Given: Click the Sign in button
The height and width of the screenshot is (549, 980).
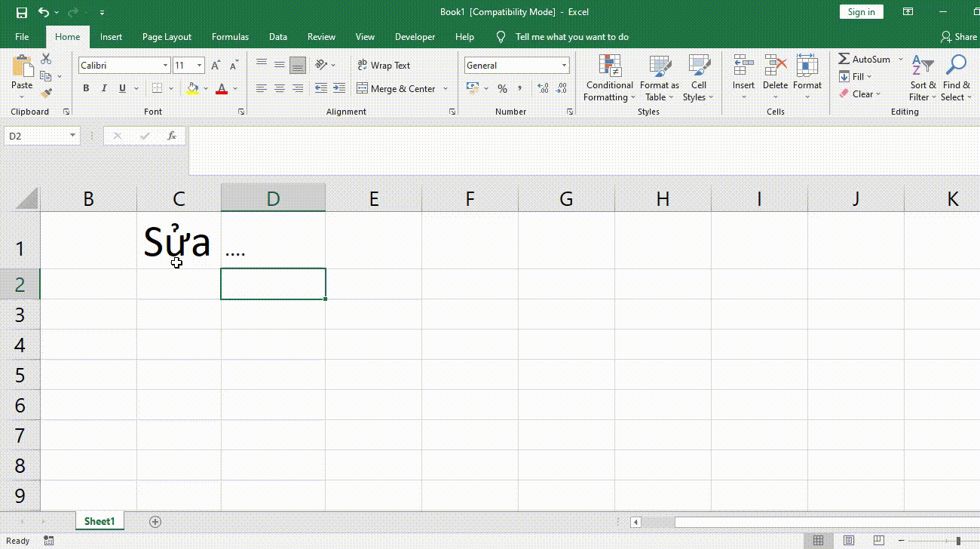Looking at the screenshot, I should [x=862, y=12].
